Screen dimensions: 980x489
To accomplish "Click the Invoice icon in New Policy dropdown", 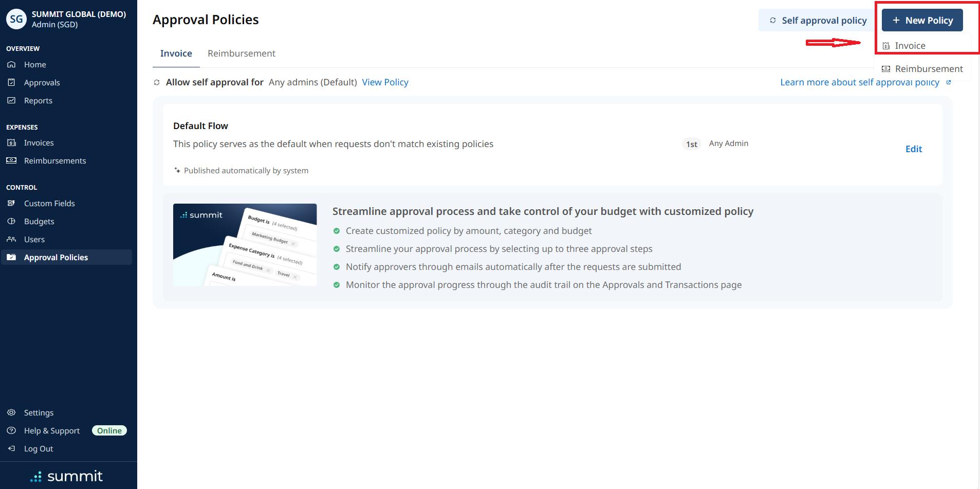I will click(x=886, y=46).
